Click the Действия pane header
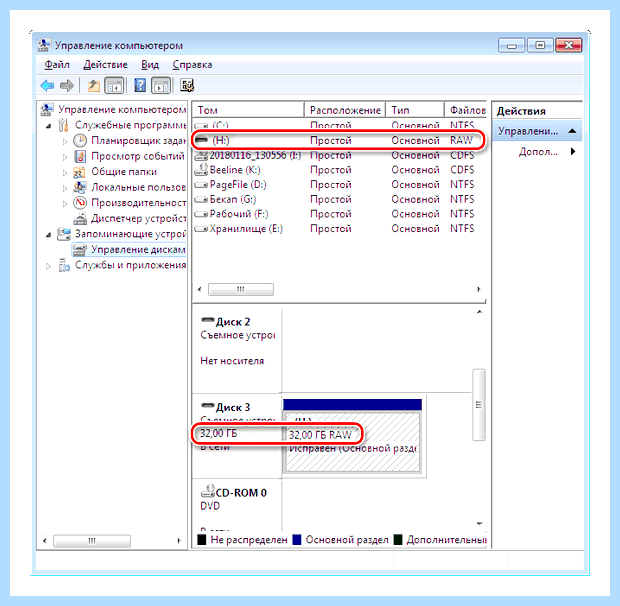 click(x=537, y=111)
